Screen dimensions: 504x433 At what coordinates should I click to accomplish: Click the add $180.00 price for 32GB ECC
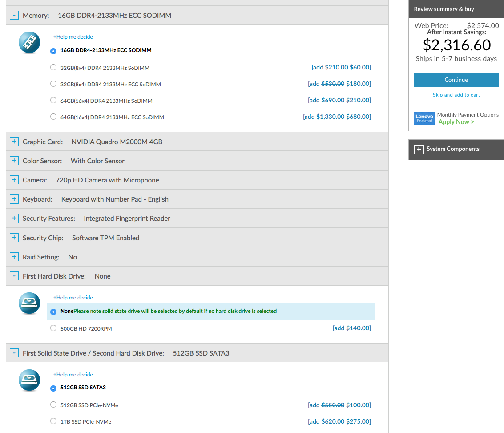pyautogui.click(x=339, y=84)
